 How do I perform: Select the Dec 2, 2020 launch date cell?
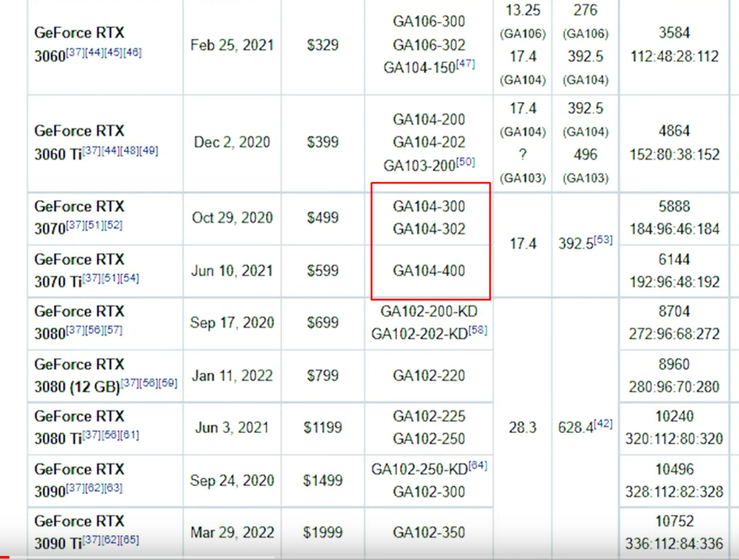[232, 142]
